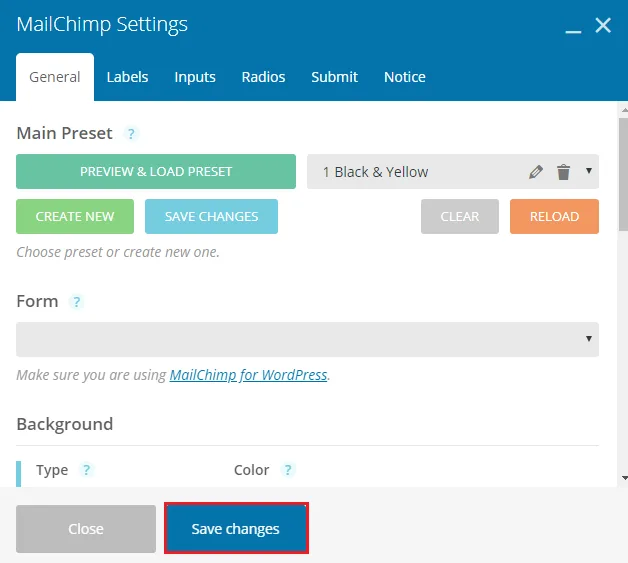628x563 pixels.
Task: Click the orange Reload button
Action: tap(554, 216)
